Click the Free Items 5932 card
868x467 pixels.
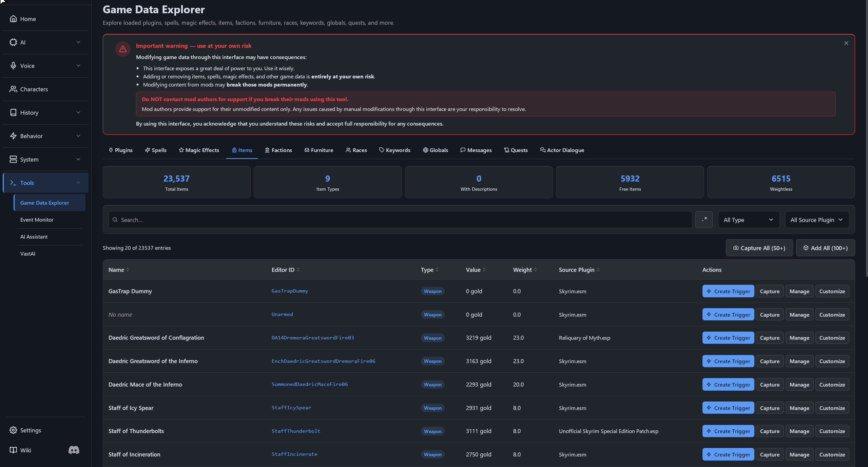click(x=630, y=182)
